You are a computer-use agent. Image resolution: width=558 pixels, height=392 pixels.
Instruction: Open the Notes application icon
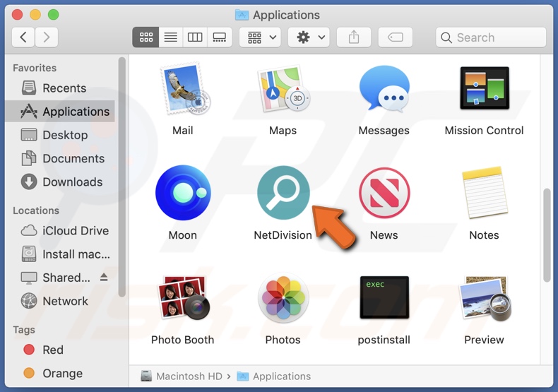pos(485,192)
